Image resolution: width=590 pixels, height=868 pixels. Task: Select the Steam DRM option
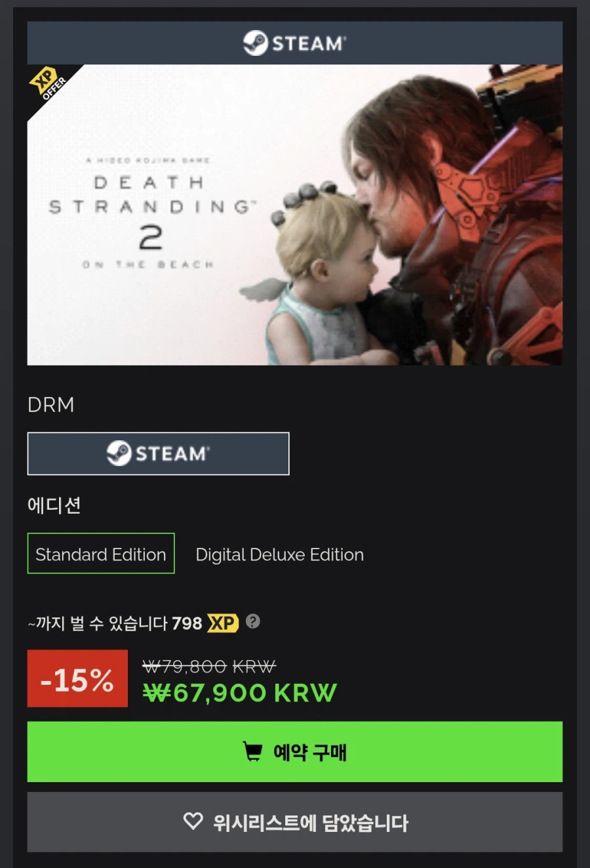pos(158,453)
